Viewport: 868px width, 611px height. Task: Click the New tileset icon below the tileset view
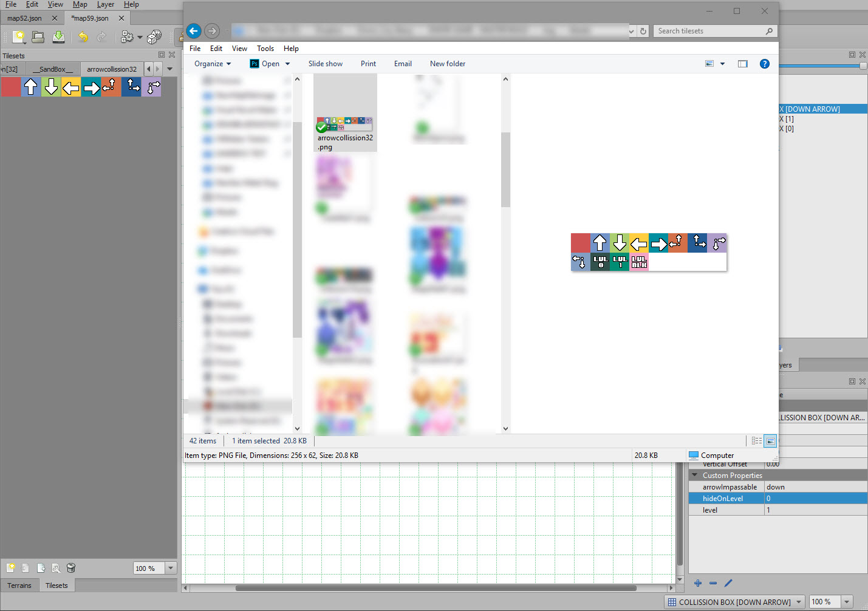(x=11, y=568)
